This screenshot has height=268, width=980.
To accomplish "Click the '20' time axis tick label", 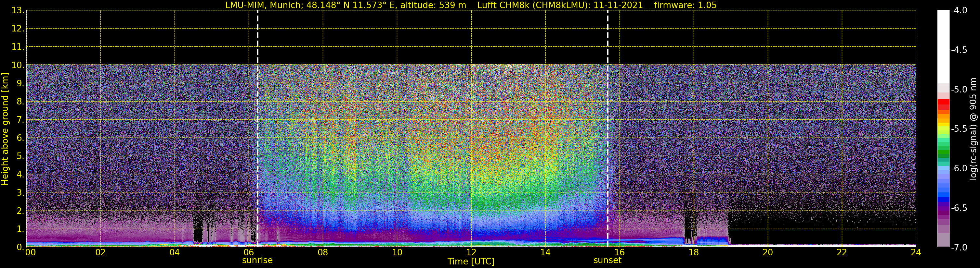I will point(768,252).
